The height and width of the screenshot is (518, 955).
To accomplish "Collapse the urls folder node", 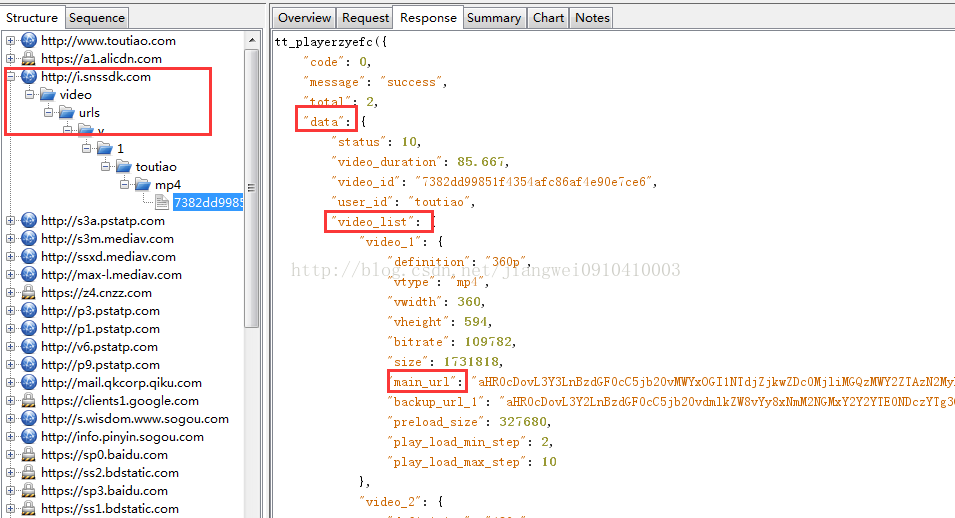I will coord(48,113).
